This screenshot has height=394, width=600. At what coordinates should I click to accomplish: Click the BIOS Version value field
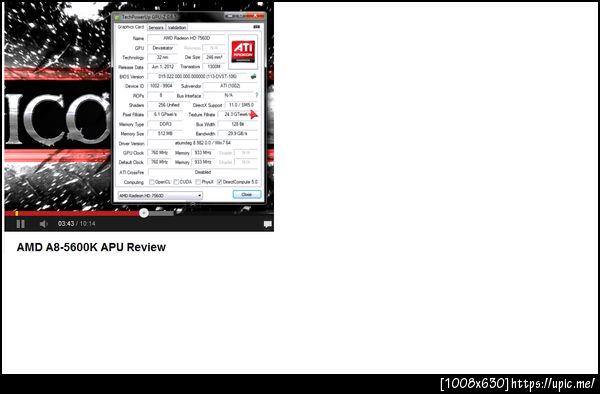tap(197, 77)
